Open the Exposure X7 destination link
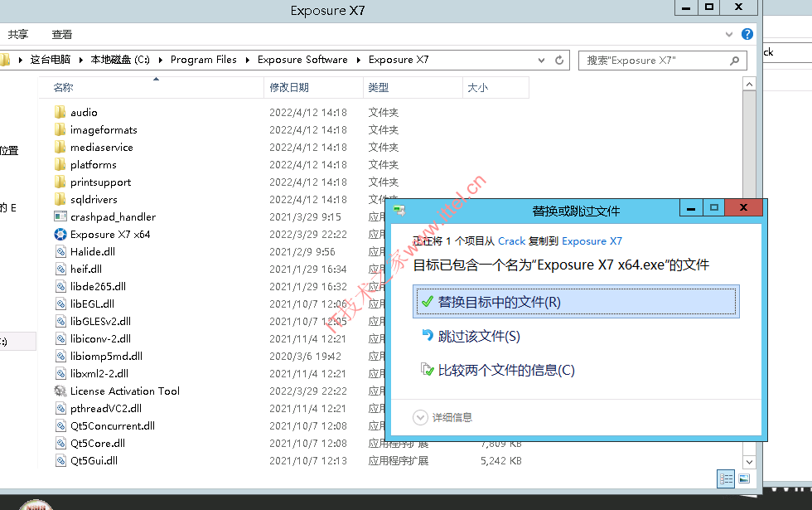 [592, 241]
